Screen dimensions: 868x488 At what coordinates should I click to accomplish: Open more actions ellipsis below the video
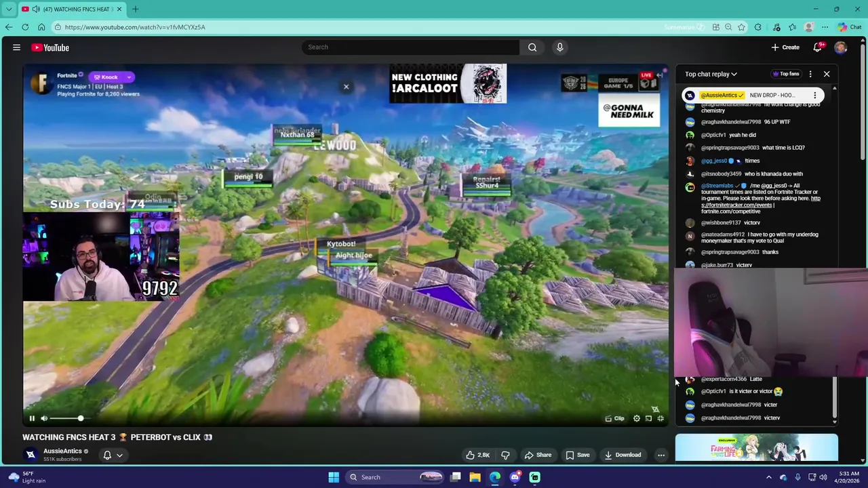(661, 455)
